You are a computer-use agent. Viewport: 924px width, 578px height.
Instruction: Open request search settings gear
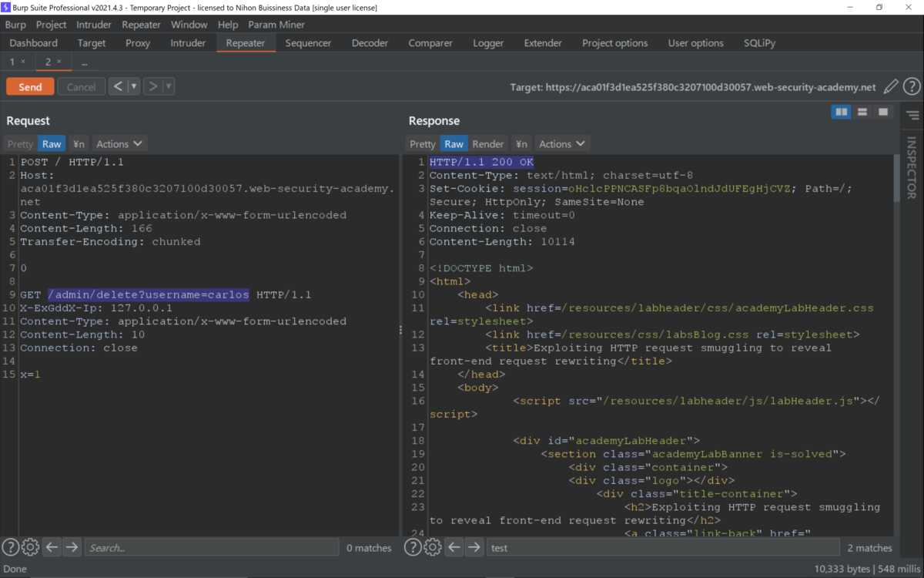click(31, 547)
